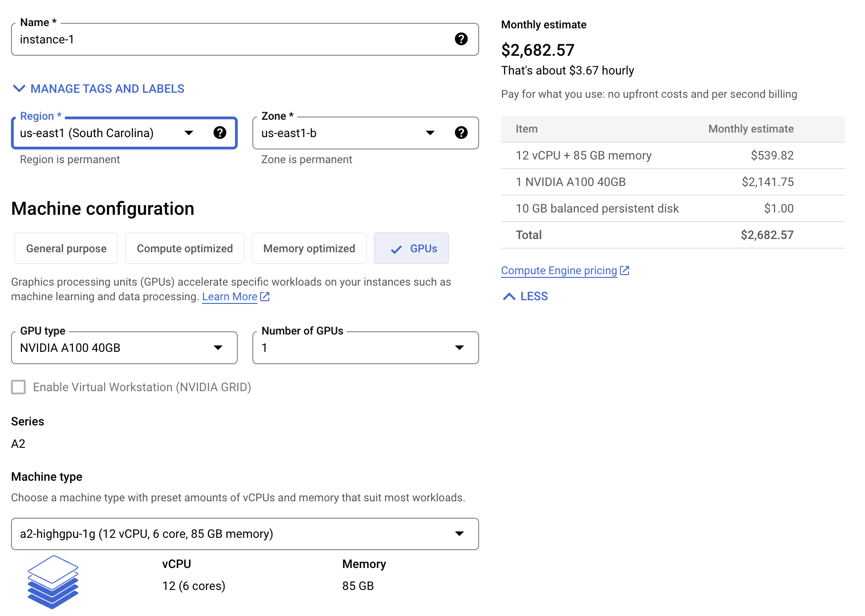This screenshot has height=616, width=865.
Task: Open the Region dropdown
Action: coord(189,133)
